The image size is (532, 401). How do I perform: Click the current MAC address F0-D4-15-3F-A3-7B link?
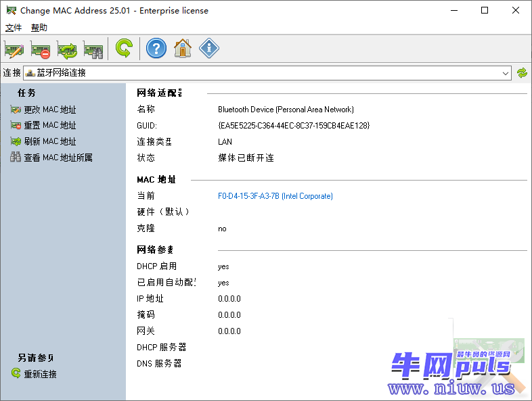pos(275,196)
